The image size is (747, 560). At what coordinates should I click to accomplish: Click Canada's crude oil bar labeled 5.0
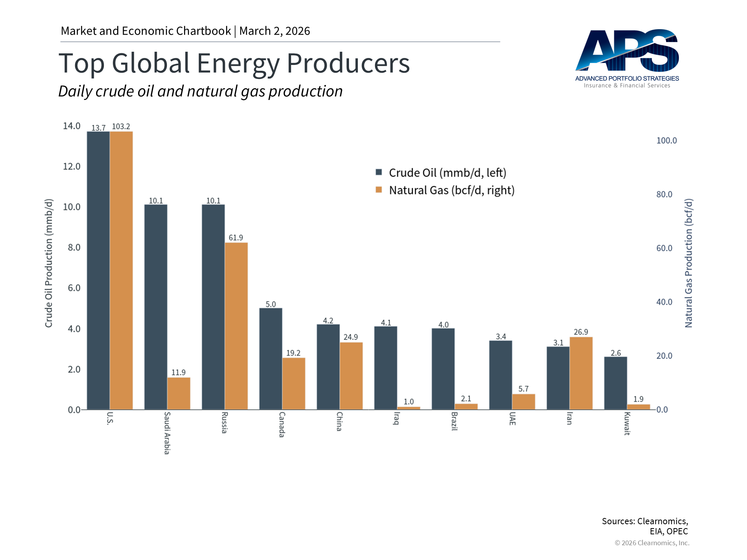coord(271,359)
